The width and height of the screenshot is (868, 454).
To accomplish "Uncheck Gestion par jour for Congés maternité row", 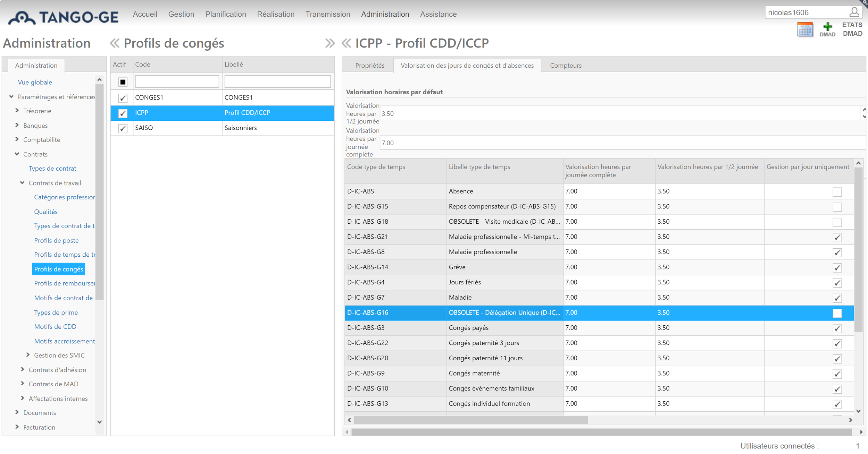I will (x=837, y=374).
